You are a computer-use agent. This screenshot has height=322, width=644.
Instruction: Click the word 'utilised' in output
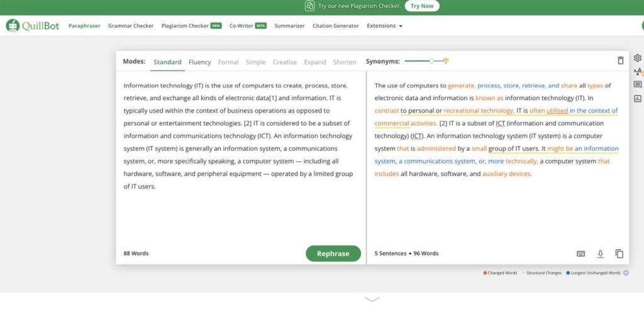557,111
